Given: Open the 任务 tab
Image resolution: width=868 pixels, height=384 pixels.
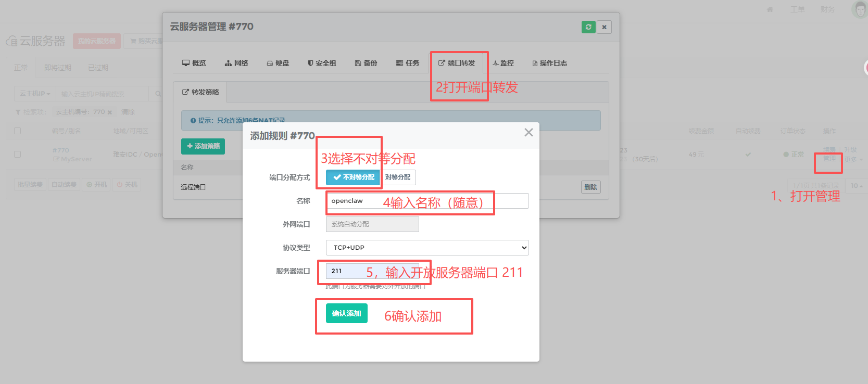Looking at the screenshot, I should click(408, 63).
